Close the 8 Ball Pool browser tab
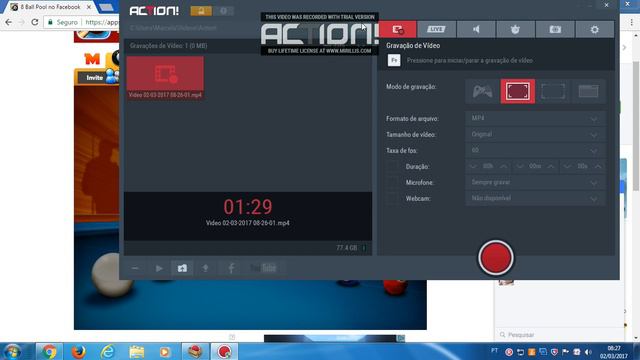 coord(89,7)
